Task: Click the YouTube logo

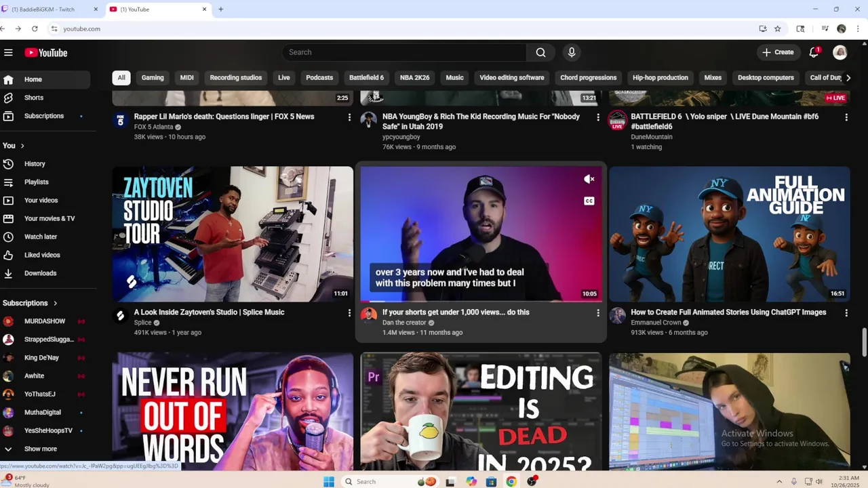Action: click(x=46, y=53)
